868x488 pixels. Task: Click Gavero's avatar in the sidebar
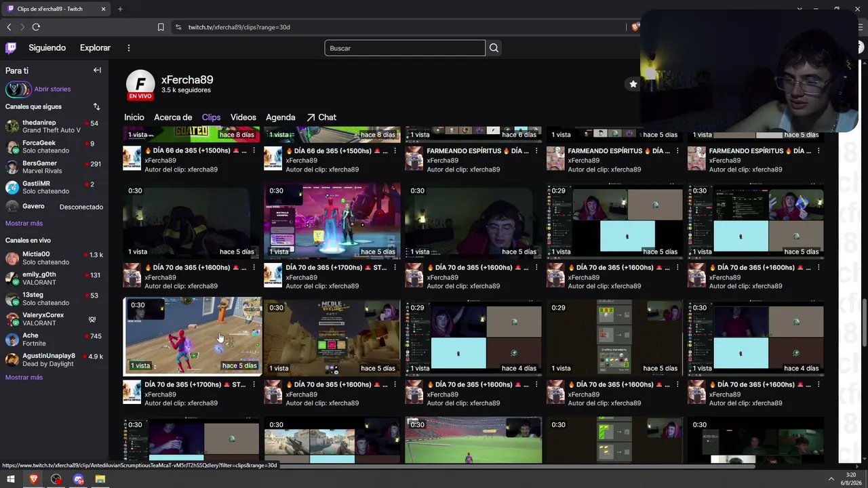12,207
